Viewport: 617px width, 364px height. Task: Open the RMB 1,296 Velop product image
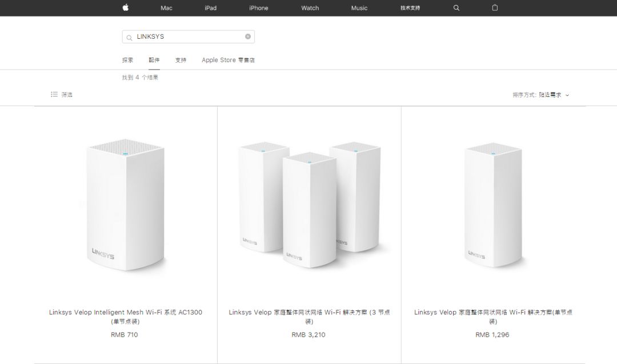point(493,205)
